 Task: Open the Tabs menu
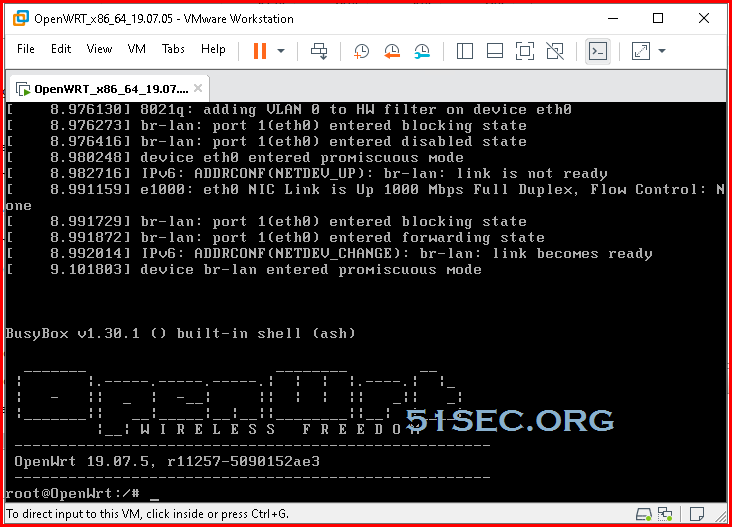(x=173, y=49)
